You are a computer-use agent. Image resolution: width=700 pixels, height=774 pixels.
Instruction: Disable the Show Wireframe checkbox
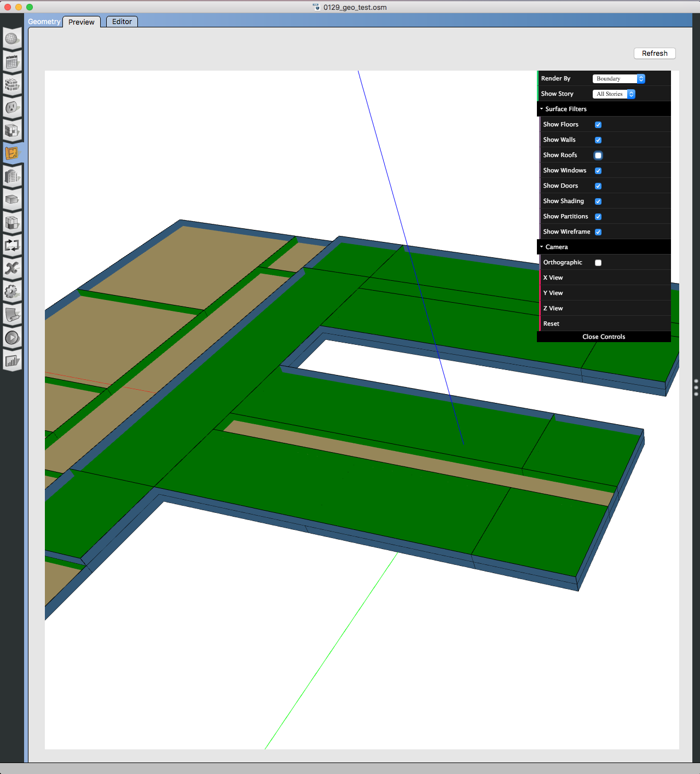tap(598, 232)
